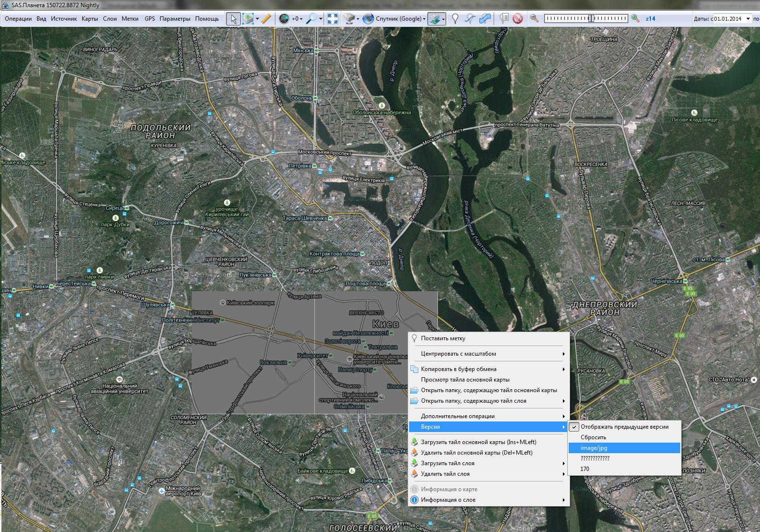Select the arrow pointer tool
The width and height of the screenshot is (760, 532).
234,19
